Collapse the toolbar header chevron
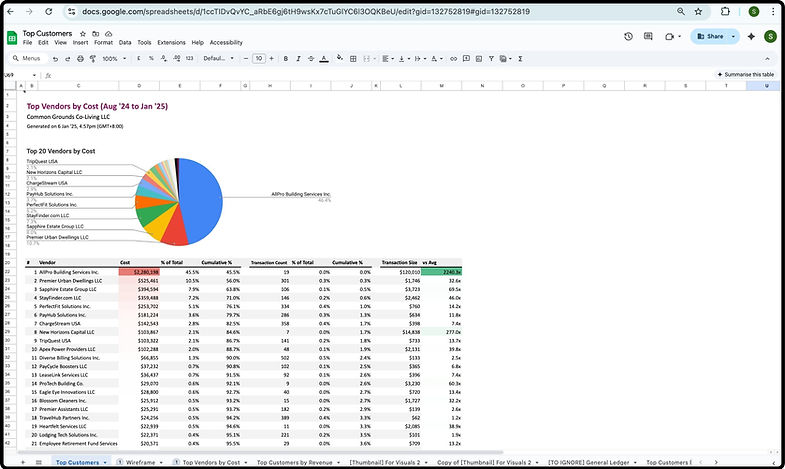Viewport: 785px width, 469px height. tap(767, 59)
